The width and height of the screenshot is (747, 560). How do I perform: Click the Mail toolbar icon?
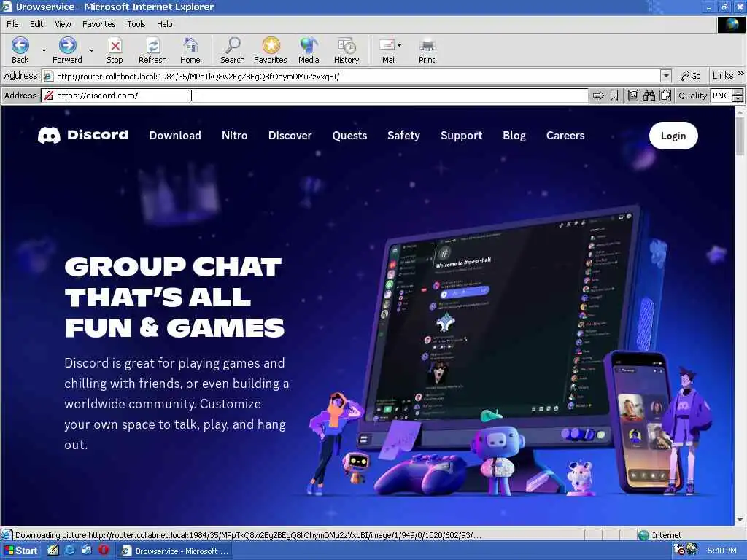tap(388, 50)
